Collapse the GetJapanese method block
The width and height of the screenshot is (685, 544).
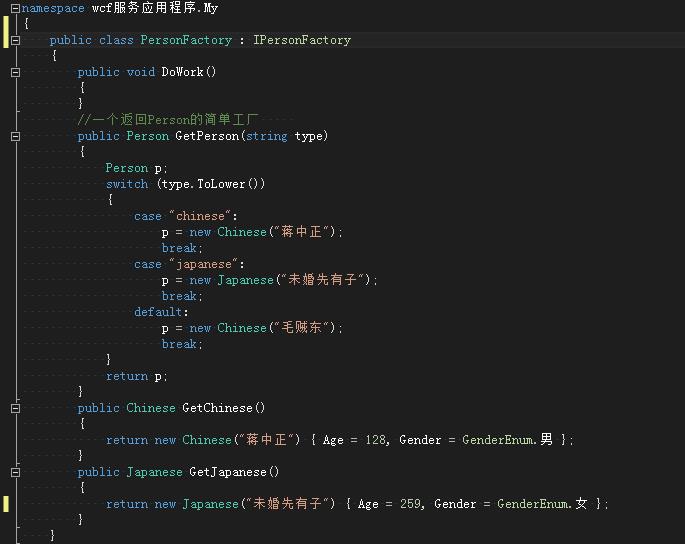tap(15, 472)
